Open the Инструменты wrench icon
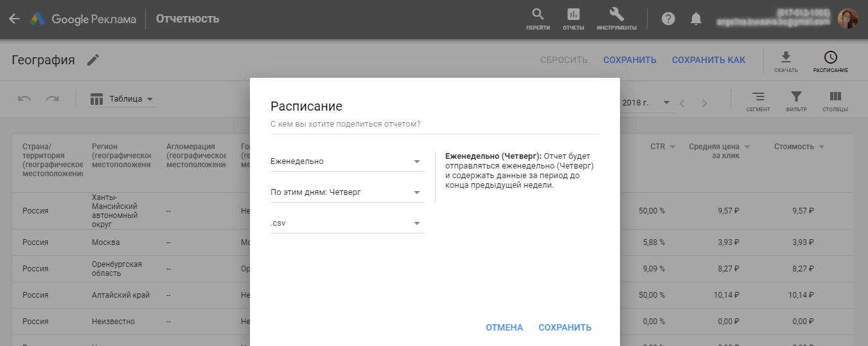868x346 pixels. pyautogui.click(x=616, y=15)
